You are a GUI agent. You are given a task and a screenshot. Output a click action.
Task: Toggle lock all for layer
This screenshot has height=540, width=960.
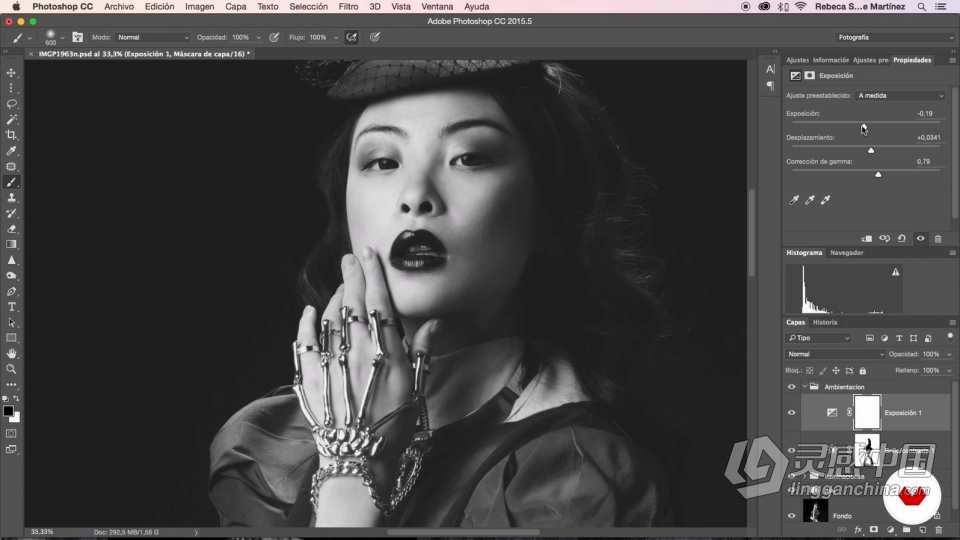point(863,370)
